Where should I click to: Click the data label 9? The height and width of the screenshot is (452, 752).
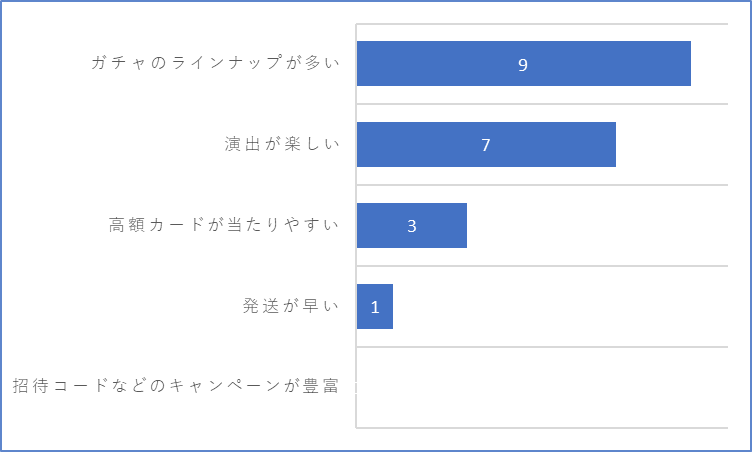pos(523,64)
